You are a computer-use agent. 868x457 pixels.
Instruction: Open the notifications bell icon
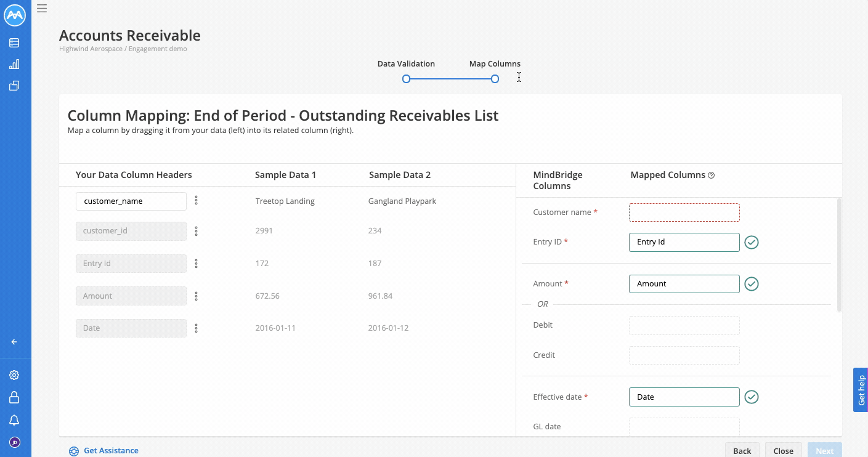pos(15,420)
